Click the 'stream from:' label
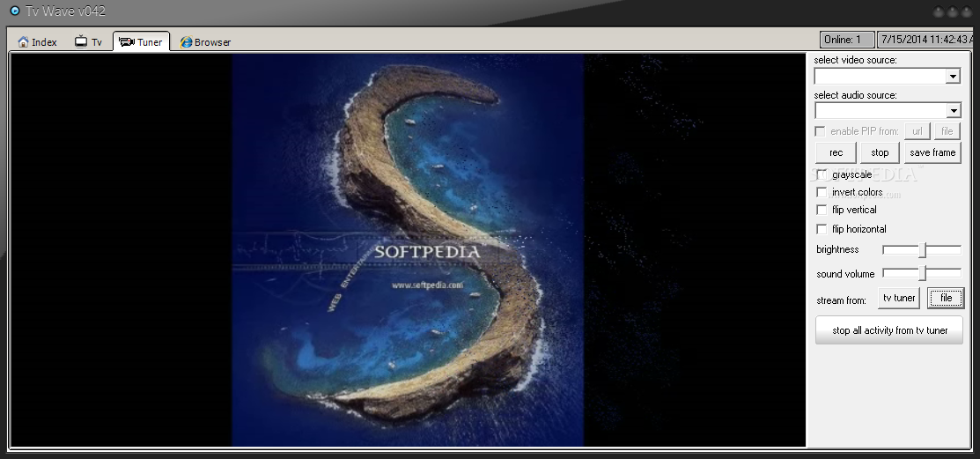This screenshot has width=980, height=459. pyautogui.click(x=841, y=300)
